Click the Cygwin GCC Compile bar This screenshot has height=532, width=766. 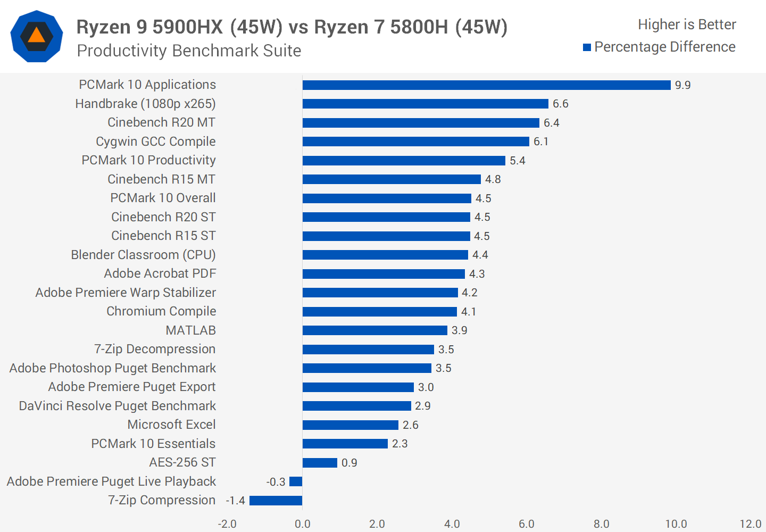[415, 142]
